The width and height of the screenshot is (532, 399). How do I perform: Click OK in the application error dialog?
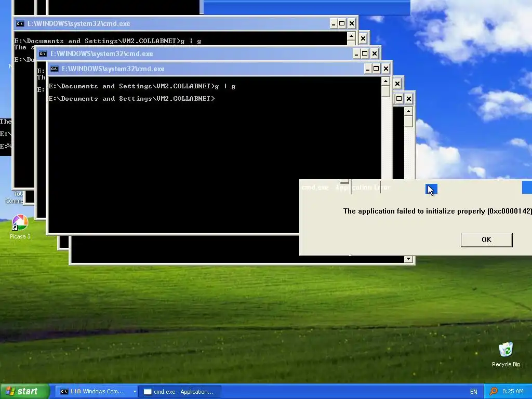pos(486,240)
